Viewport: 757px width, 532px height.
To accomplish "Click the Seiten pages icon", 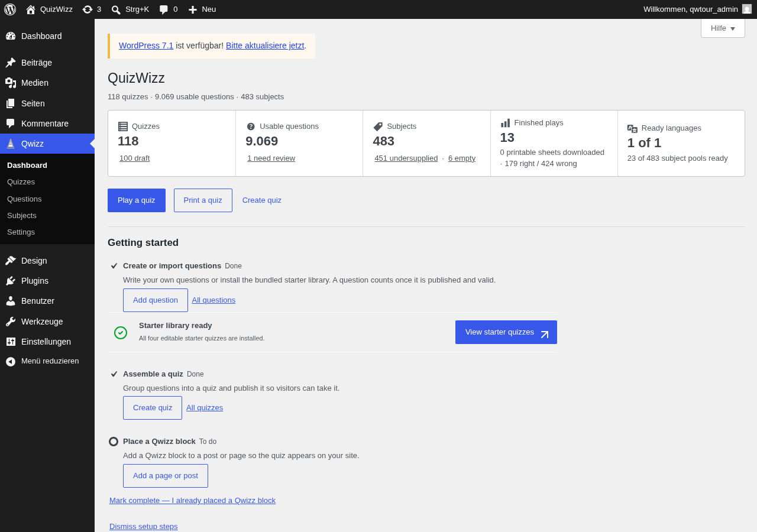I will tap(11, 103).
